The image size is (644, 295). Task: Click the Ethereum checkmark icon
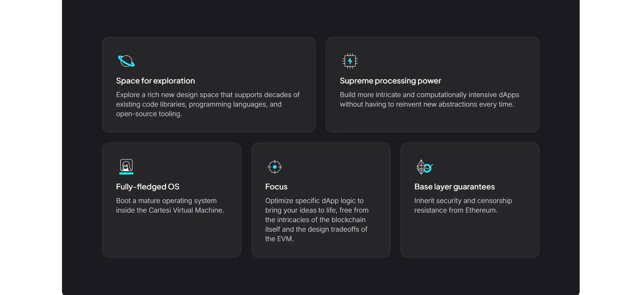click(424, 167)
